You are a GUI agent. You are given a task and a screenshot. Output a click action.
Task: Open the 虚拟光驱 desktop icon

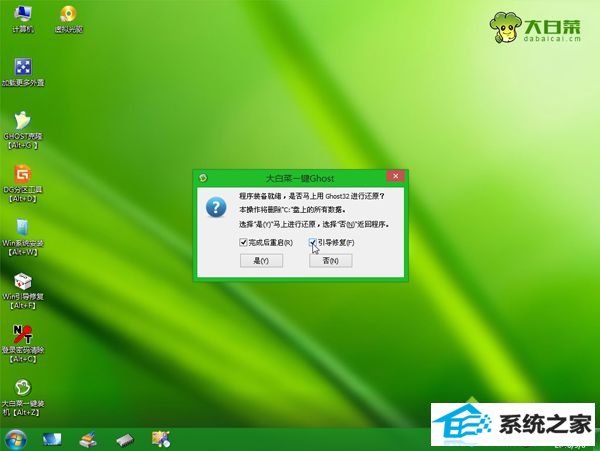(x=68, y=19)
